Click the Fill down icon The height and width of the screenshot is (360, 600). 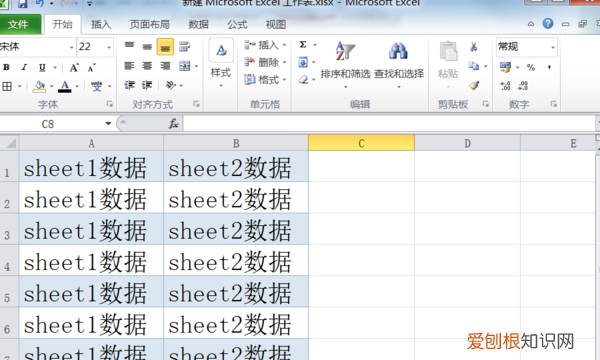303,62
